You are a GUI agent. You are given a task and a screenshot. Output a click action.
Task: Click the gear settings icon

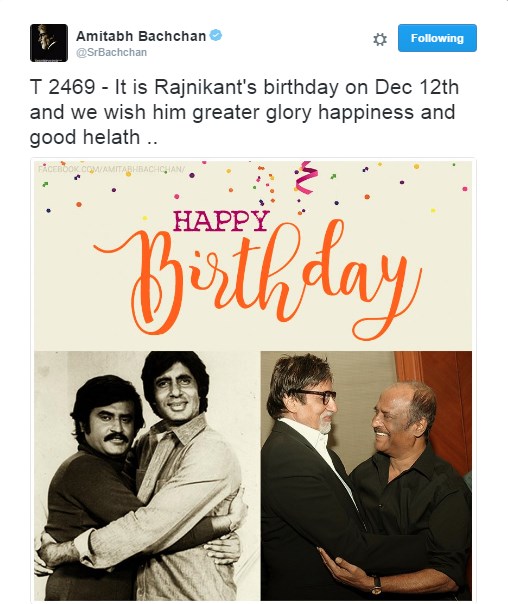380,39
